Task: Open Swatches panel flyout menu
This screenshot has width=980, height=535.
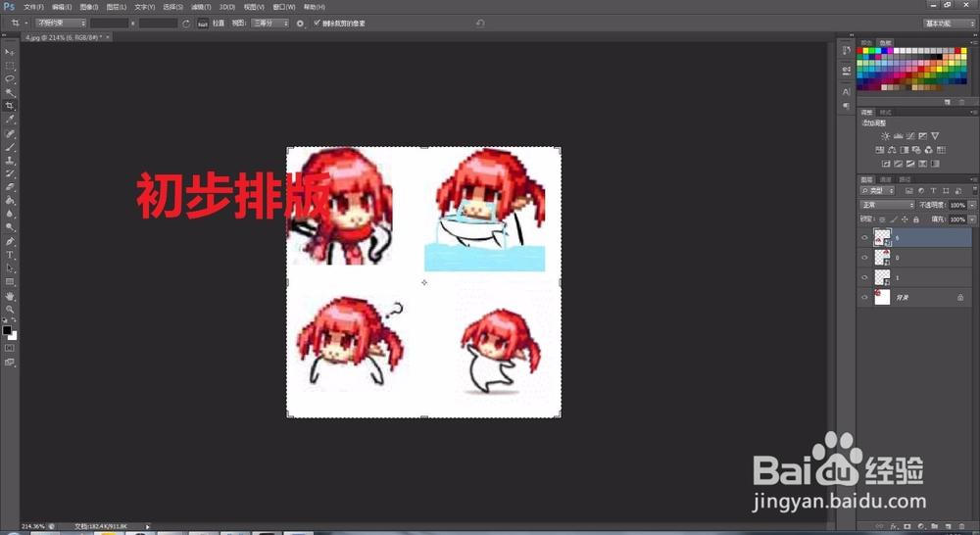Action: (x=974, y=42)
